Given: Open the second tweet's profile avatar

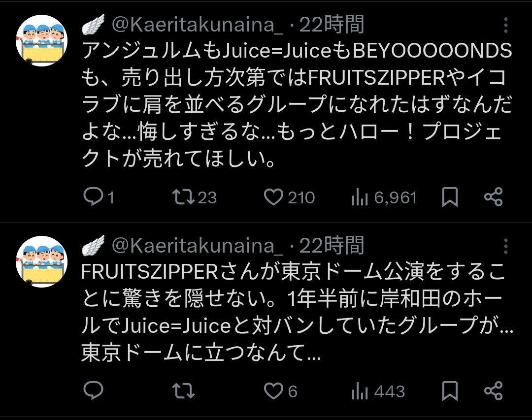Looking at the screenshot, I should [x=41, y=261].
